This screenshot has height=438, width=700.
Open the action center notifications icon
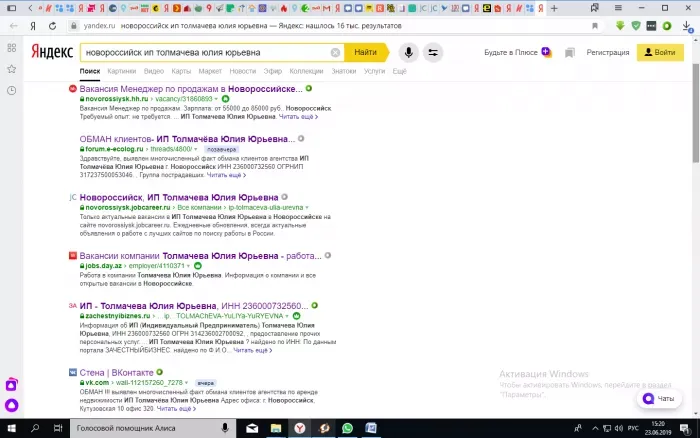(685, 429)
